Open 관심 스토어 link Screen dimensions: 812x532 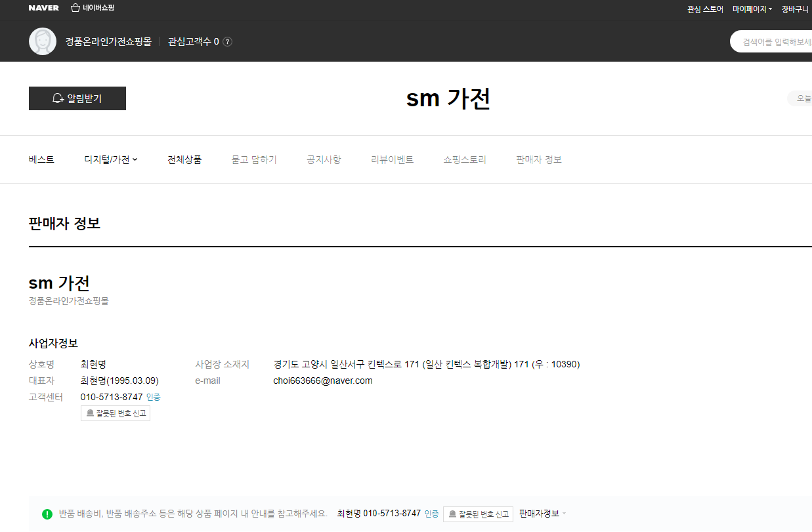pos(705,9)
